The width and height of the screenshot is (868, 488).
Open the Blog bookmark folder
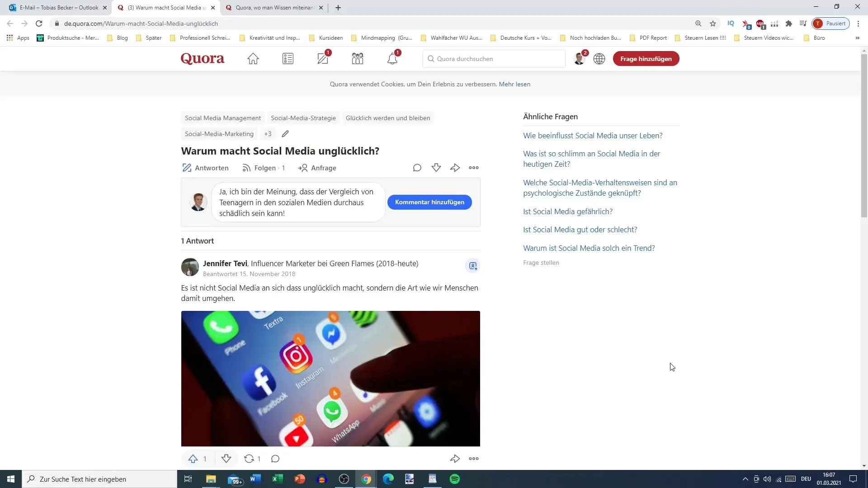coord(118,38)
